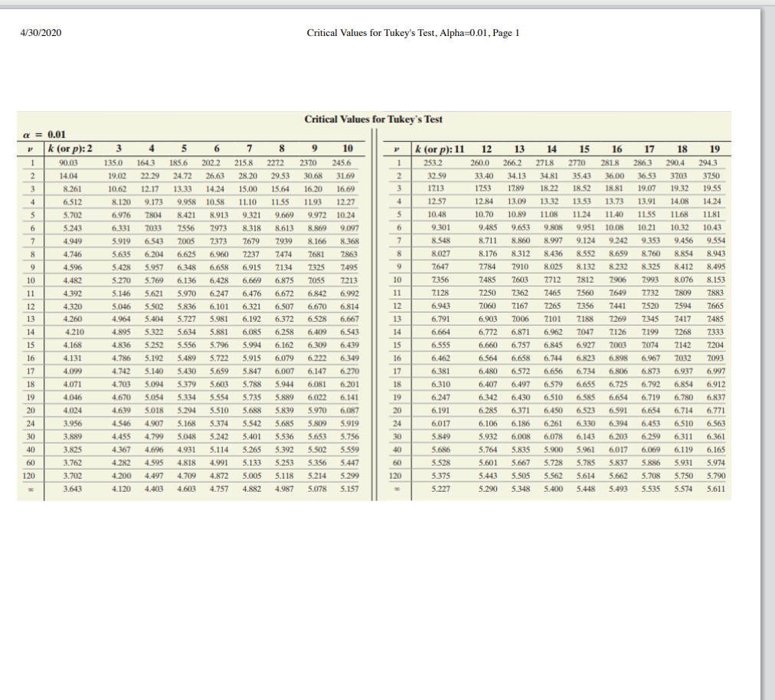Click the cell value 4.120

[122, 489]
